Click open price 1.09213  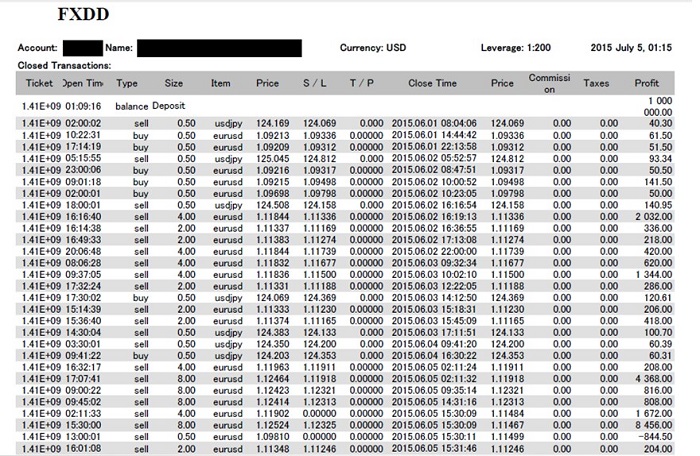pos(272,135)
